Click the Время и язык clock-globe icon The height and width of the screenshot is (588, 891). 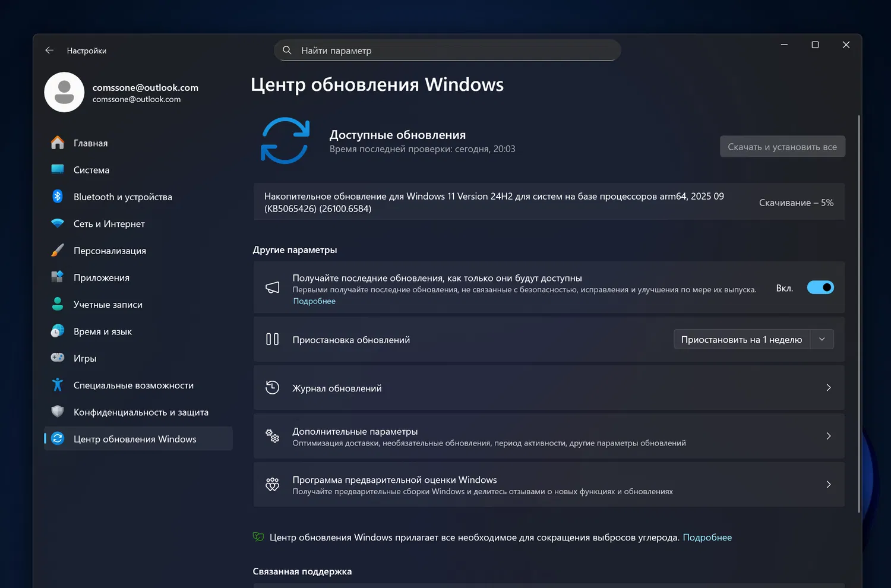click(x=58, y=331)
